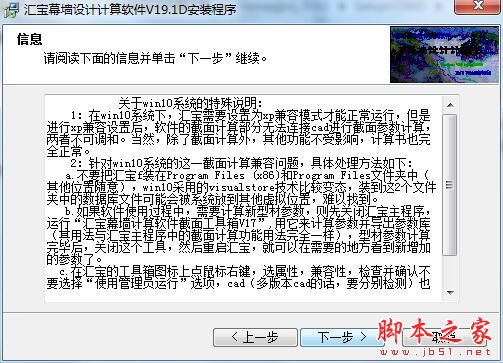Click the installer banner image
The width and height of the screenshot is (503, 363).
(x=445, y=55)
